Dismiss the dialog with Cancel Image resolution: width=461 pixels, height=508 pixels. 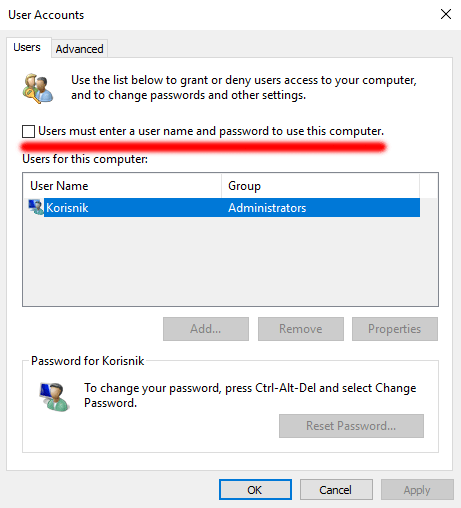336,490
